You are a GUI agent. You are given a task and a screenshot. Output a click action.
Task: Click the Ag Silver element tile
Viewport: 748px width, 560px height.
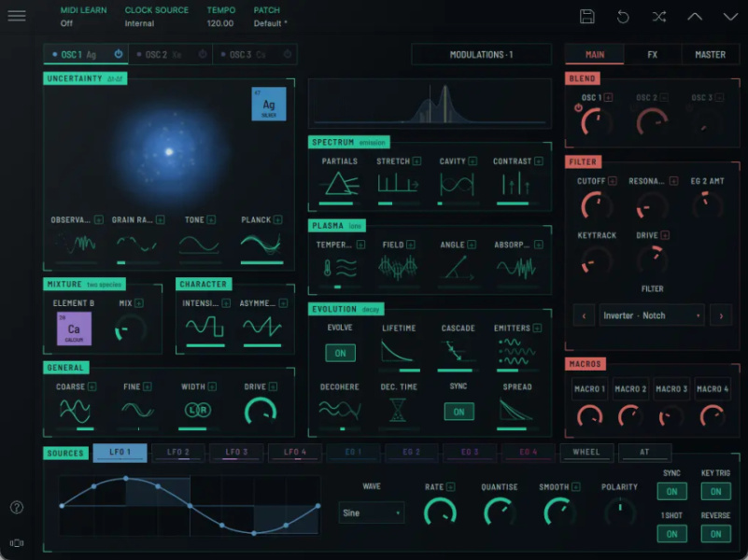point(269,104)
